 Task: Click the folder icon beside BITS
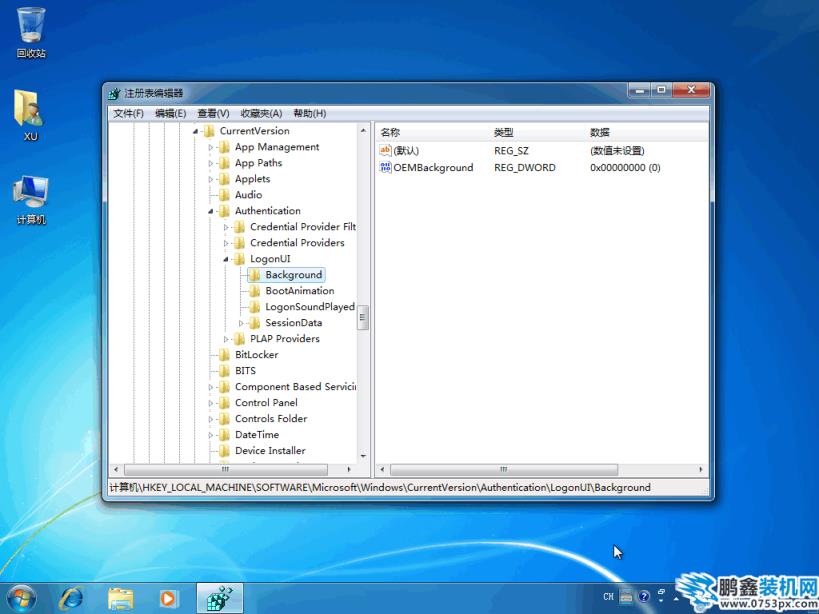tap(224, 371)
